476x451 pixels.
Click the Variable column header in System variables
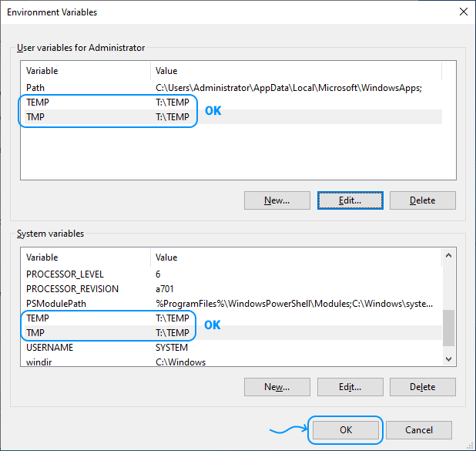[85, 257]
